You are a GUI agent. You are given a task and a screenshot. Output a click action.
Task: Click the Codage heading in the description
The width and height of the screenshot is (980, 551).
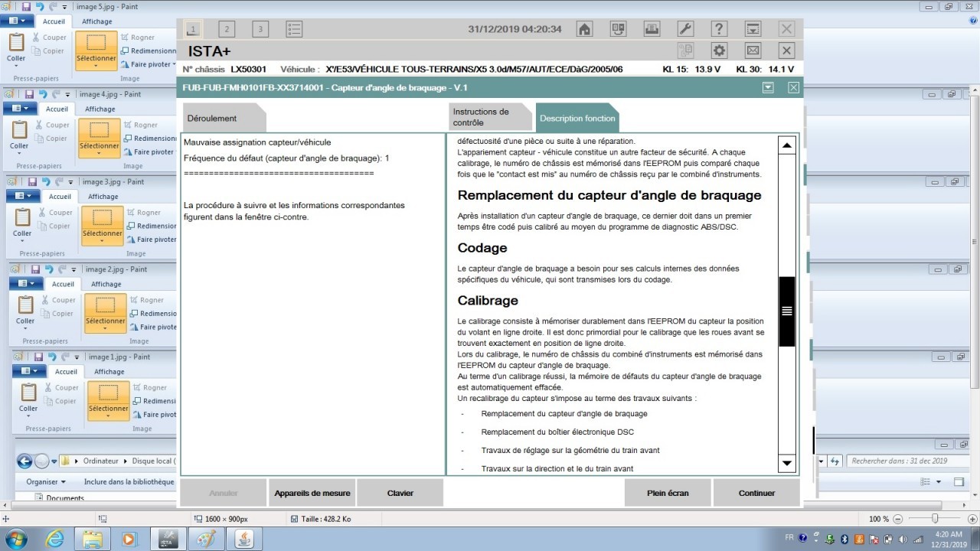click(x=482, y=248)
